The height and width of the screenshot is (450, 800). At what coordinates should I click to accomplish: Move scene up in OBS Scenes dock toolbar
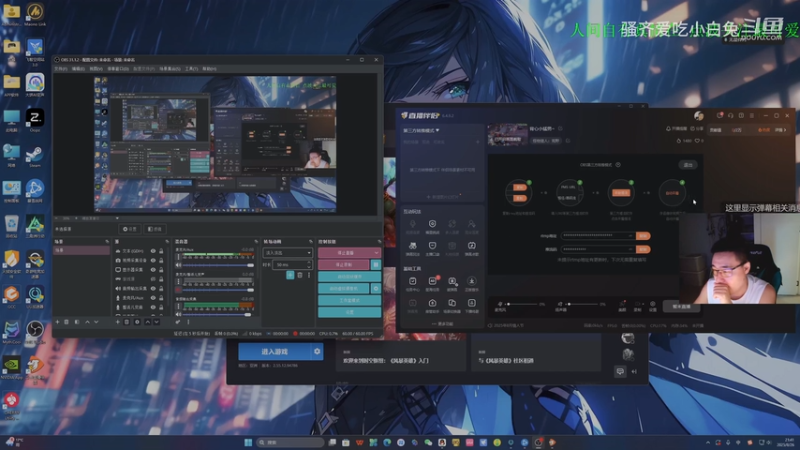(x=87, y=322)
